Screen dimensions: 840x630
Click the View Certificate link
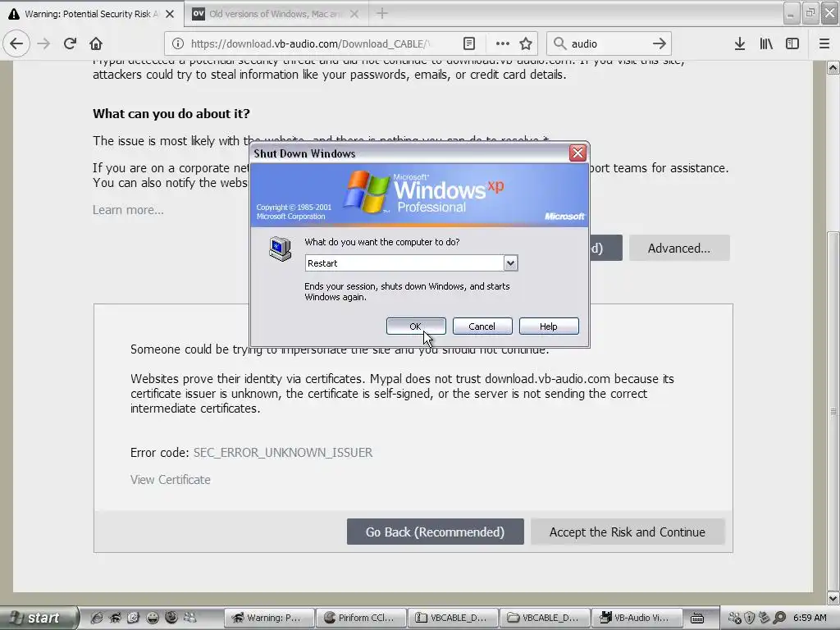[171, 479]
